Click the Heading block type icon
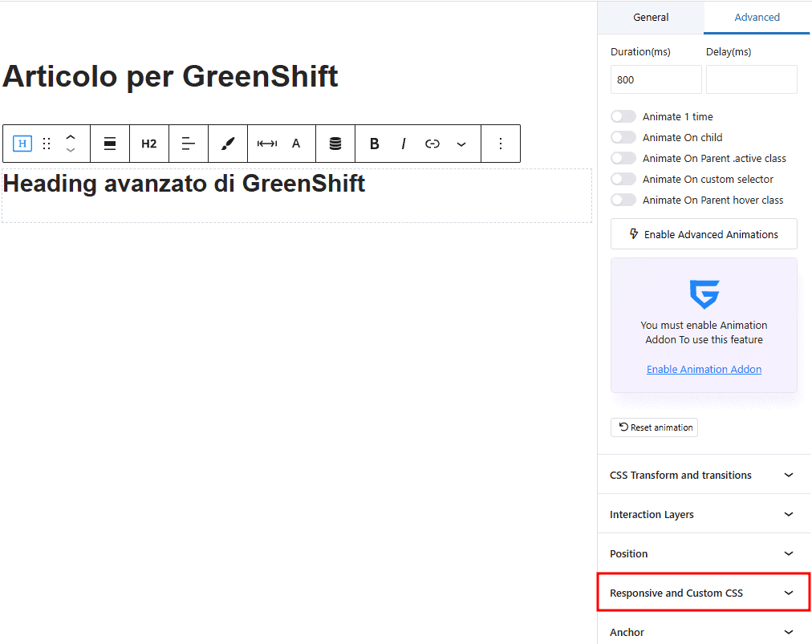 [x=22, y=144]
